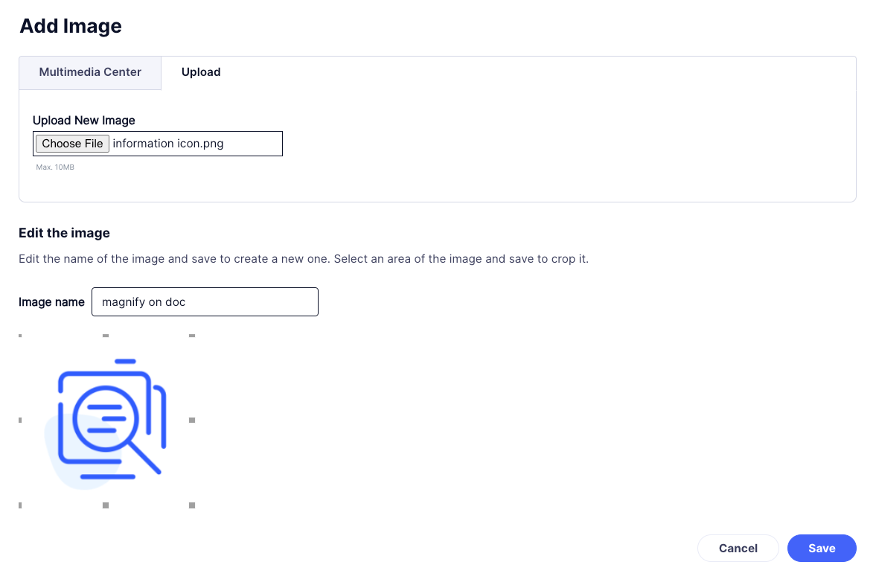Screen dimensions: 876x588
Task: Click the top-left crop handle
Action: [20, 336]
